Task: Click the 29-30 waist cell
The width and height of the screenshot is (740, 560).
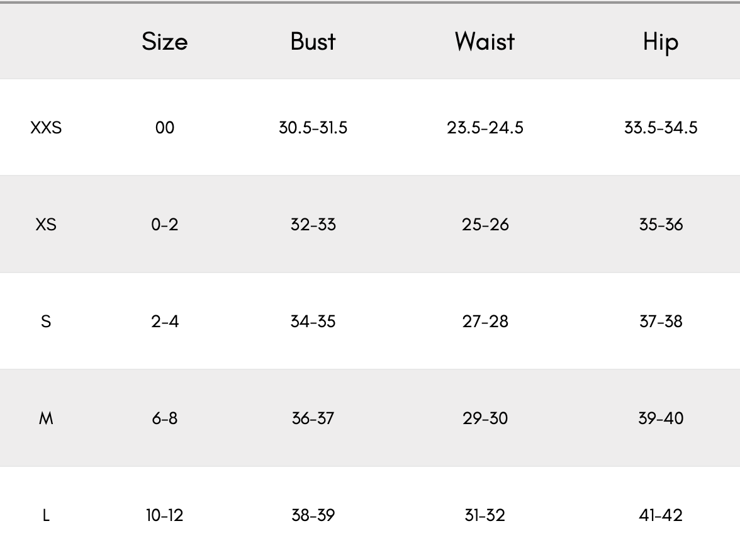Action: point(485,418)
